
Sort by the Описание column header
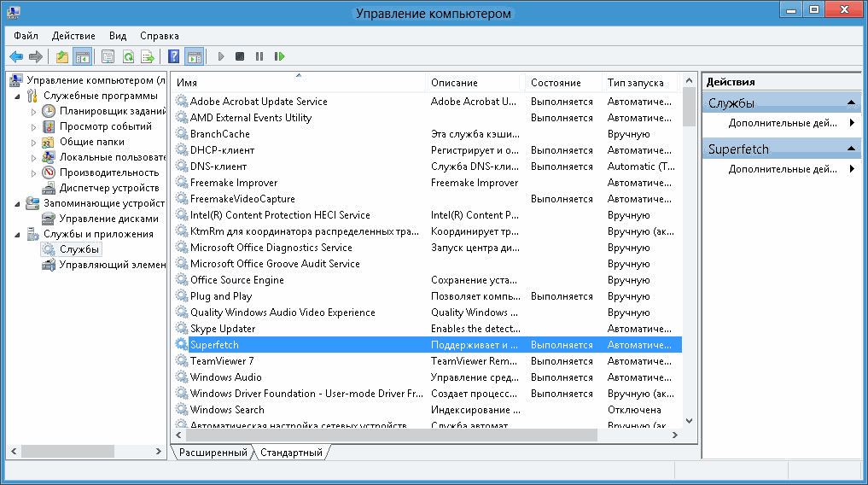pos(475,83)
